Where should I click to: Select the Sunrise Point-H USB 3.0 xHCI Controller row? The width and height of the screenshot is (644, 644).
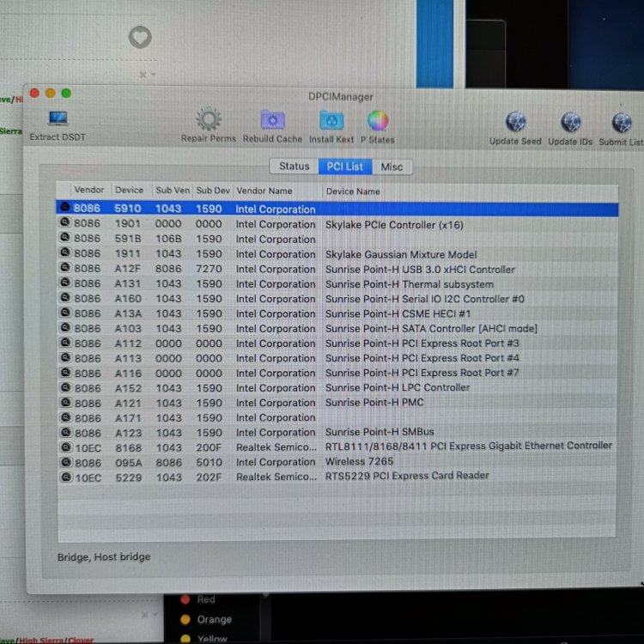(337, 269)
